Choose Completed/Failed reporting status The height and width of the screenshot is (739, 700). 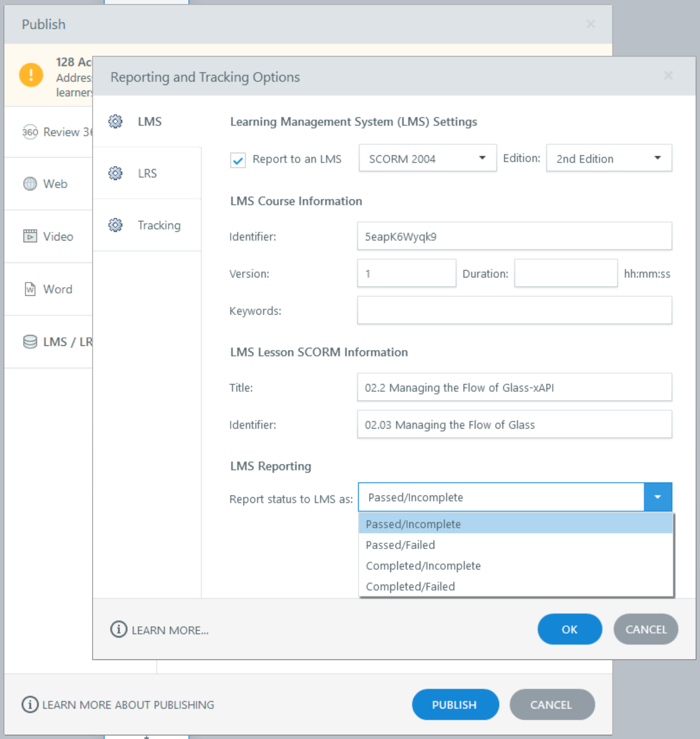point(516,586)
